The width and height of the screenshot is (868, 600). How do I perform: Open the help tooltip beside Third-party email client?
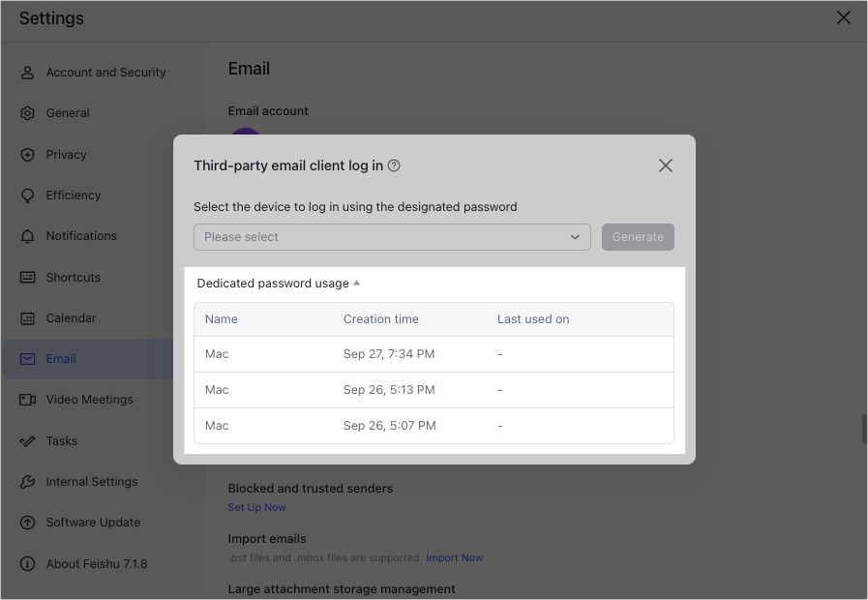(x=393, y=165)
